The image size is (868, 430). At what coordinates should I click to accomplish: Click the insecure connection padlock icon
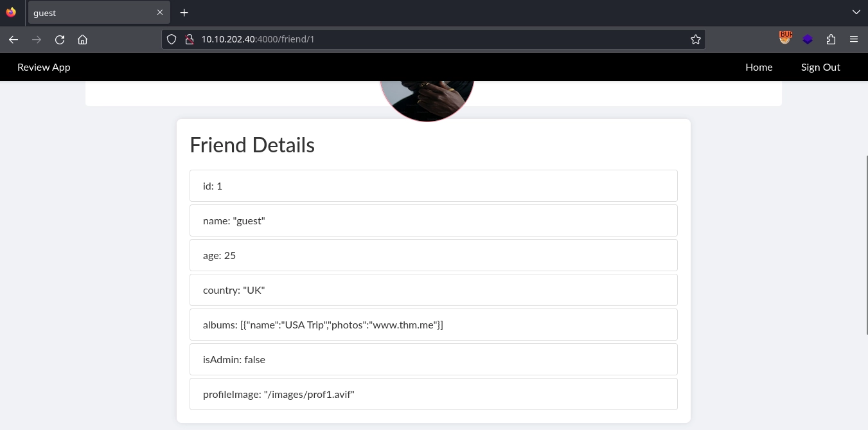(x=189, y=39)
